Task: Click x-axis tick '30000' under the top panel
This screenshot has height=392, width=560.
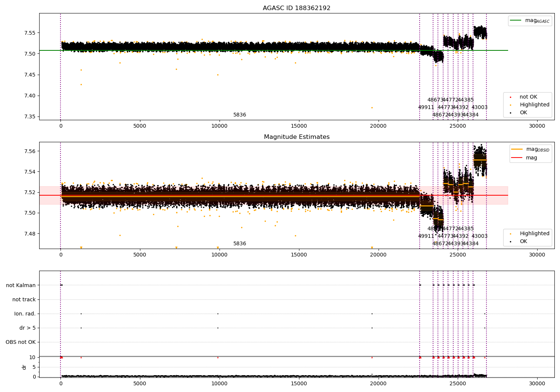Action: tap(537, 126)
